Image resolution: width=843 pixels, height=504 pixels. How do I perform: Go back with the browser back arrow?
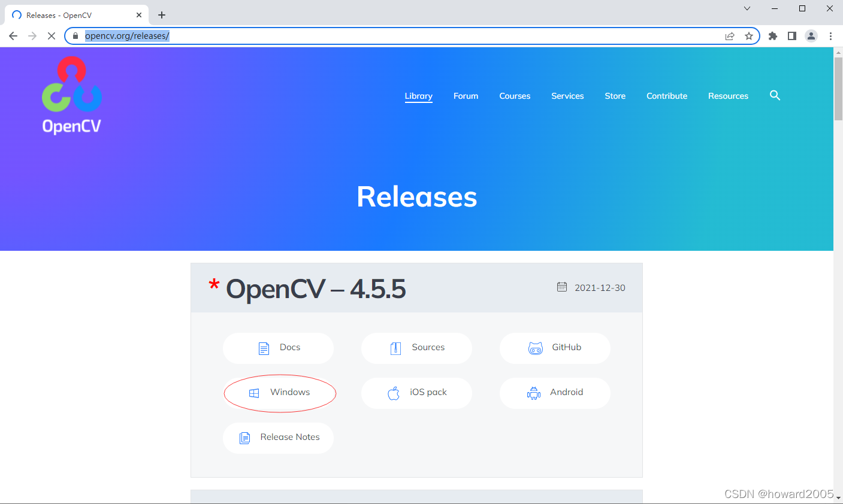coord(13,36)
